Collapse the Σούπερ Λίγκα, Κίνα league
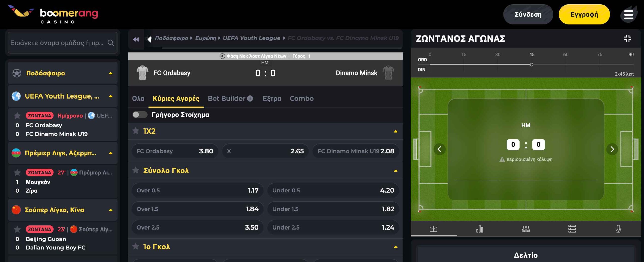This screenshot has width=644, height=262. (110, 210)
